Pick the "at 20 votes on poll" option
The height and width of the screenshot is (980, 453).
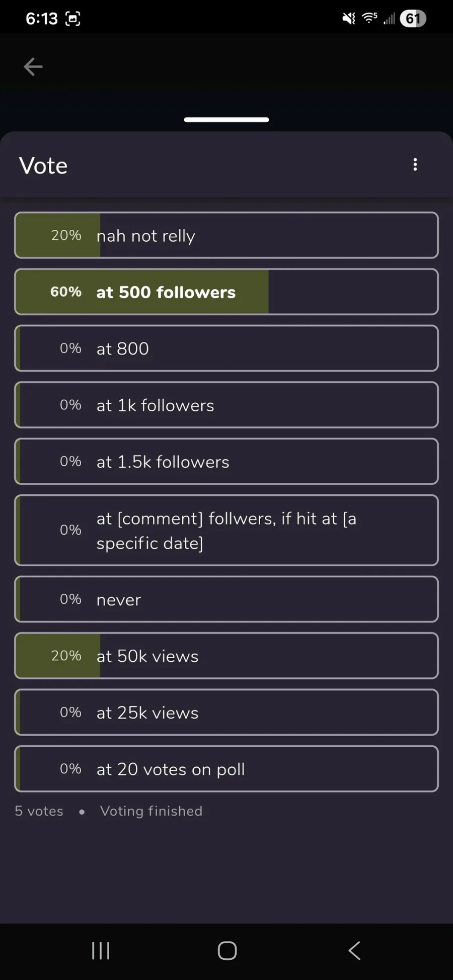[x=226, y=769]
